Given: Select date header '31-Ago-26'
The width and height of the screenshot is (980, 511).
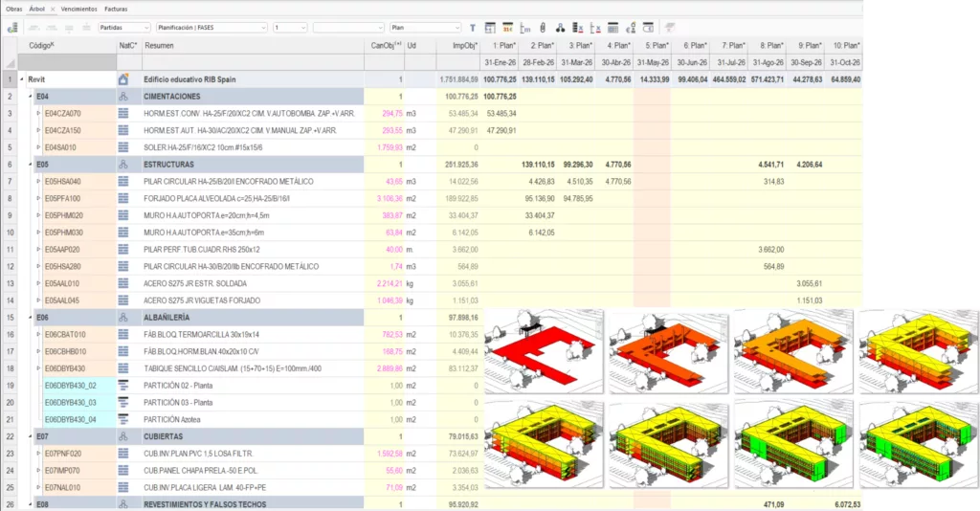Looking at the screenshot, I should pyautogui.click(x=768, y=62).
